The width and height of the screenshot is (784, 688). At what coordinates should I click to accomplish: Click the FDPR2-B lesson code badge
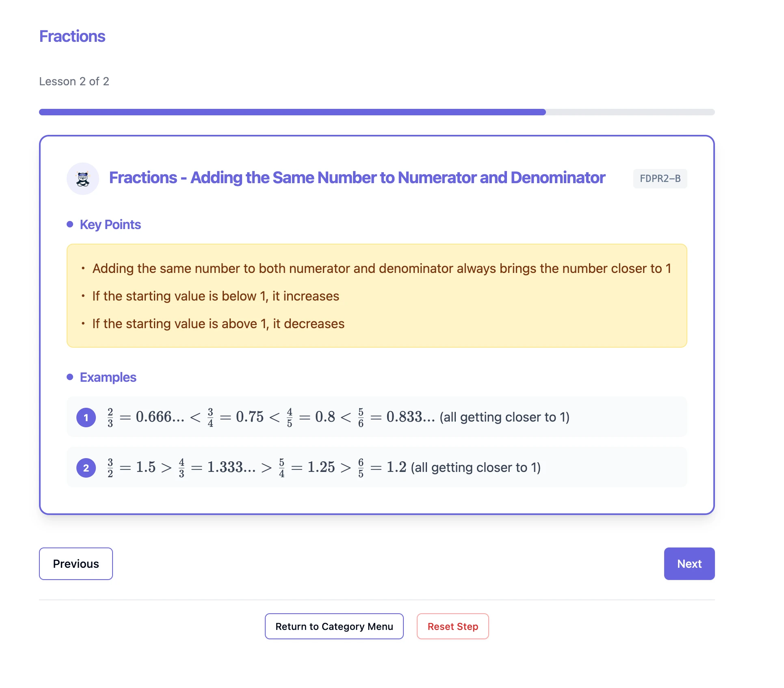660,178
